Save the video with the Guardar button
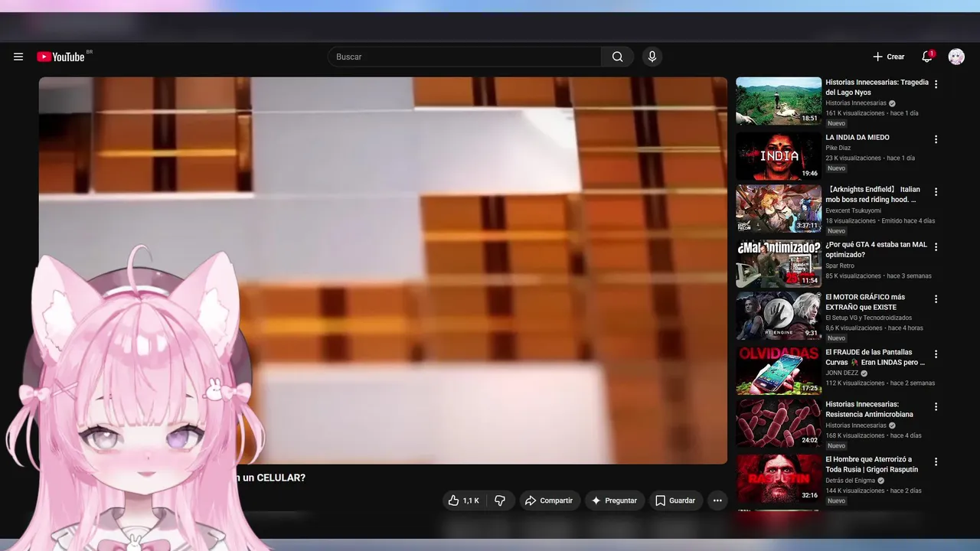Image resolution: width=980 pixels, height=551 pixels. [675, 500]
